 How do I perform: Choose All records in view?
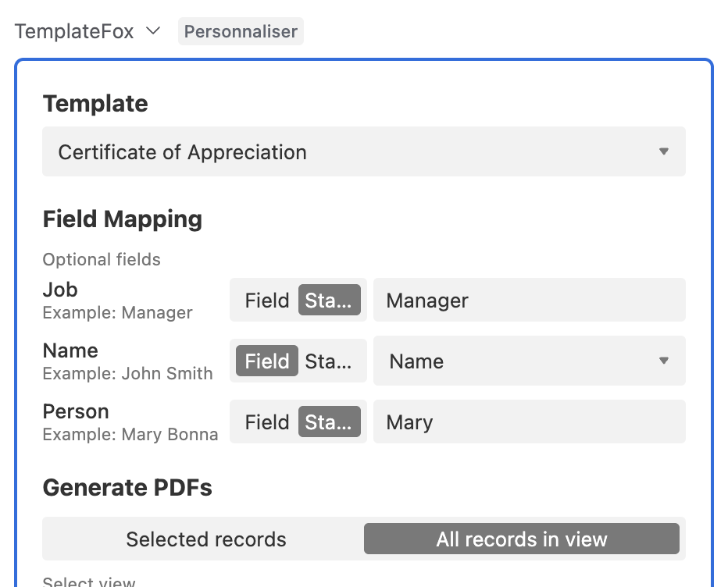[x=521, y=539]
